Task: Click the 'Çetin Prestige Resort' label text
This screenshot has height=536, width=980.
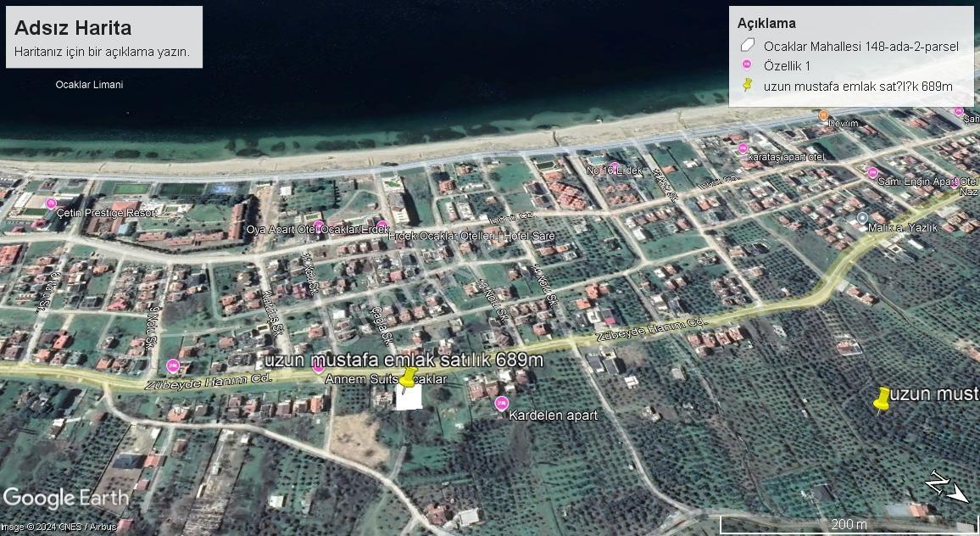Action: (x=106, y=213)
